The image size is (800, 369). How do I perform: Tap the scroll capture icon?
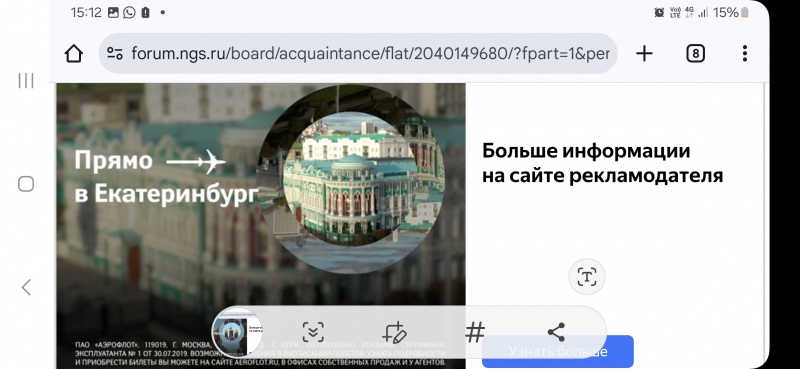pyautogui.click(x=313, y=332)
